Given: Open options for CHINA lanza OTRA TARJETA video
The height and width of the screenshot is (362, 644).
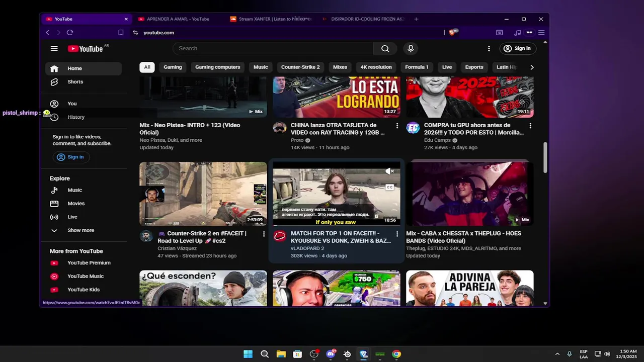Looking at the screenshot, I should click(397, 126).
